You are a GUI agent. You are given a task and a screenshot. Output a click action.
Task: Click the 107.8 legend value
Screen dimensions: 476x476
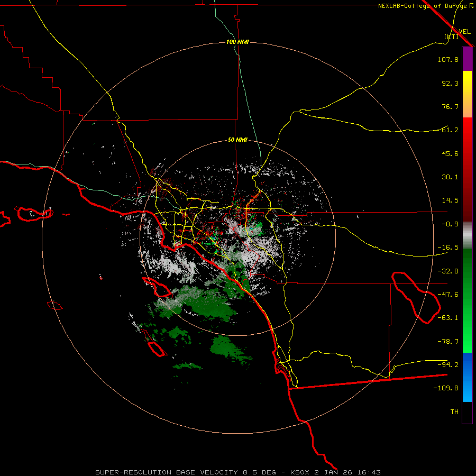pyautogui.click(x=448, y=59)
